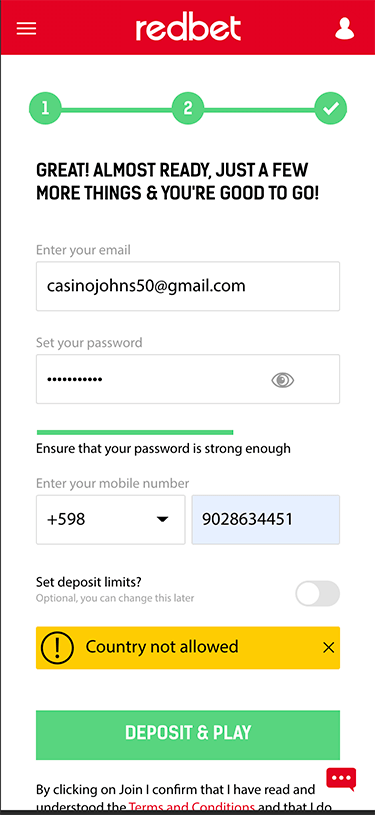The image size is (375, 815).
Task: Click the Country not allowed message
Action: pos(162,647)
